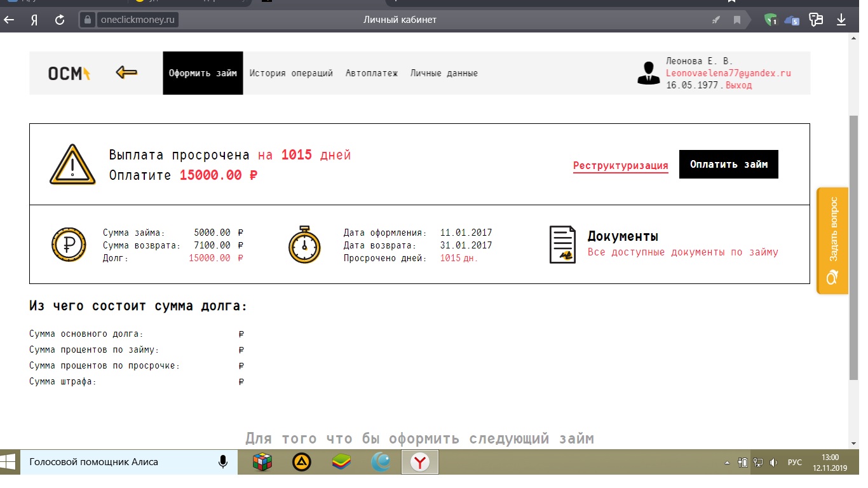868x488 pixels.
Task: Click the Yandex Browser taskbar icon
Action: coord(420,462)
